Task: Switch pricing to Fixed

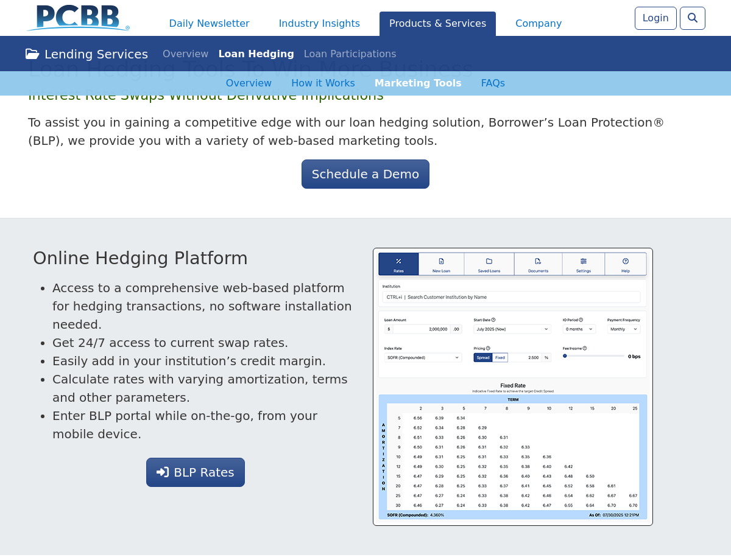Action: (x=500, y=358)
